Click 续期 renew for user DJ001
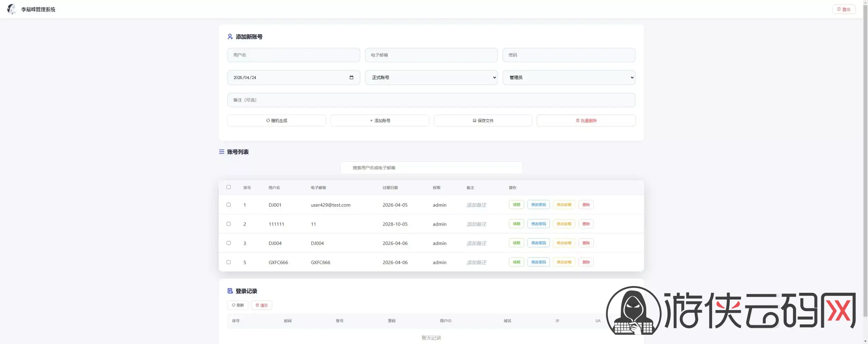The height and width of the screenshot is (344, 868). [x=516, y=205]
